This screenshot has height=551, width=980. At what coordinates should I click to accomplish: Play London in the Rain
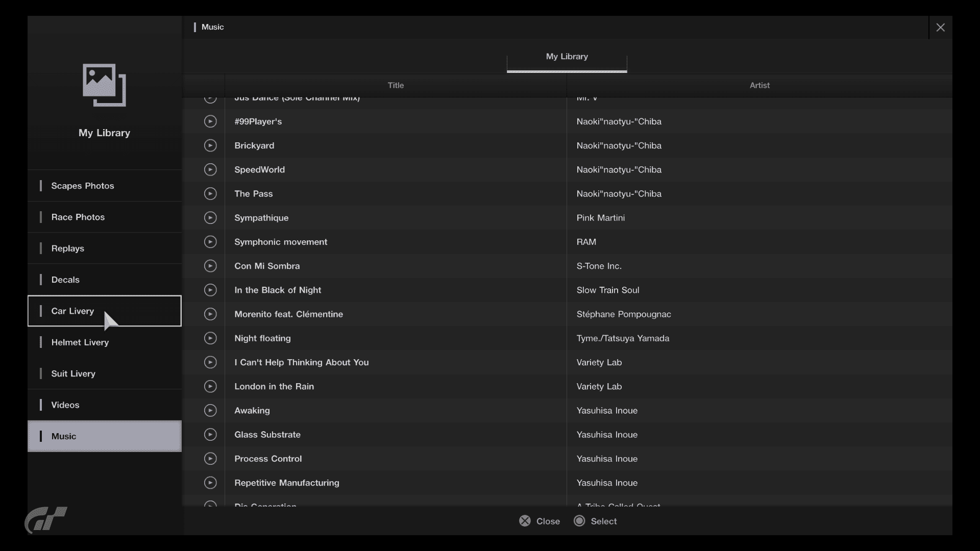(210, 386)
